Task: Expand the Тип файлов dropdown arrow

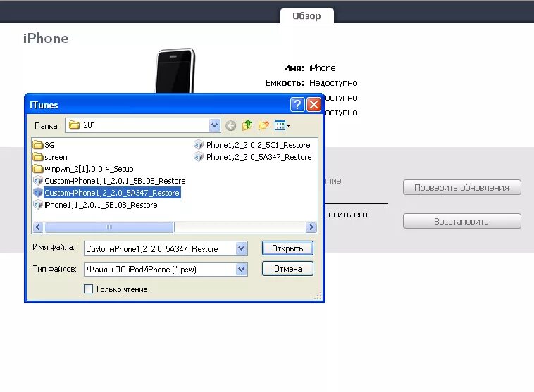Action: click(241, 270)
